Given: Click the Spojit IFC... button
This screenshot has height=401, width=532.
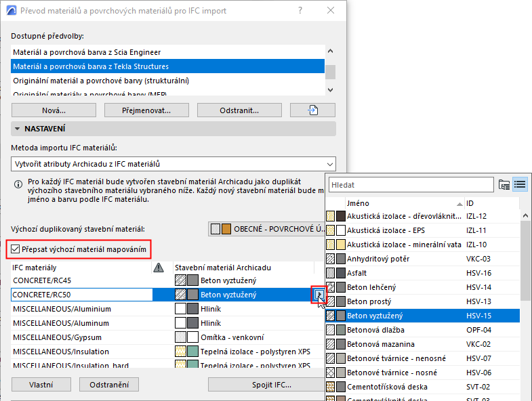Looking at the screenshot, I should (x=267, y=385).
